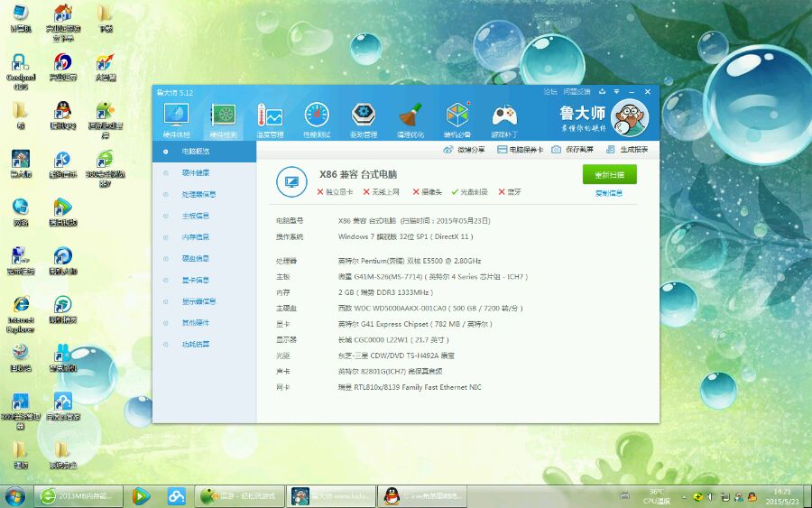Click the G41M-S26(MS-7714) motherboard text
Viewport: 812px width, 508px height.
(433, 277)
